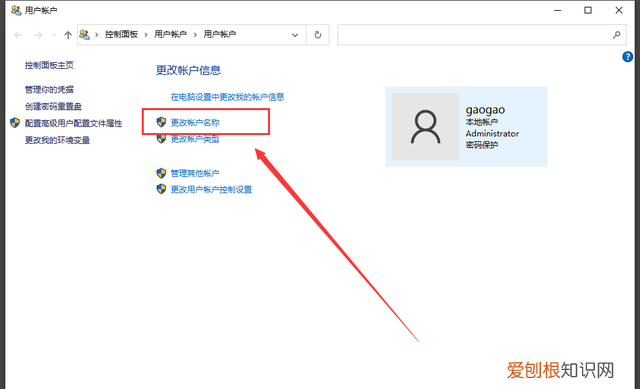Minimize the 用户帐户 window
Screen dimensions: 640x389
click(558, 10)
